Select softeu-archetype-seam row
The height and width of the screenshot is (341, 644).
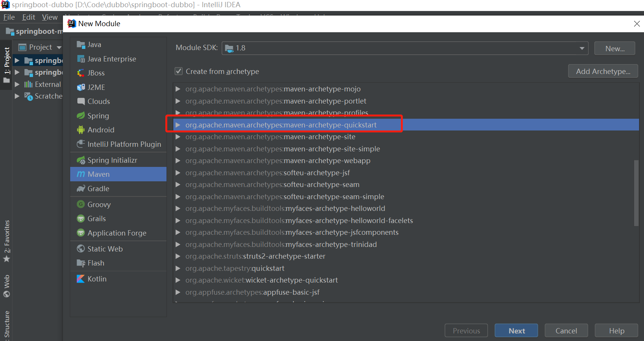(x=406, y=185)
